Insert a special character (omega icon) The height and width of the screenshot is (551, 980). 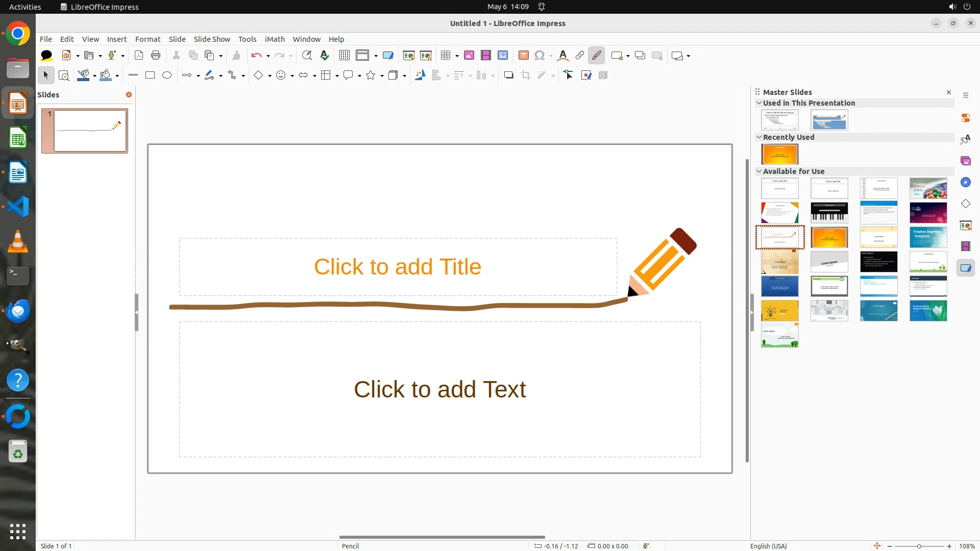pyautogui.click(x=540, y=56)
